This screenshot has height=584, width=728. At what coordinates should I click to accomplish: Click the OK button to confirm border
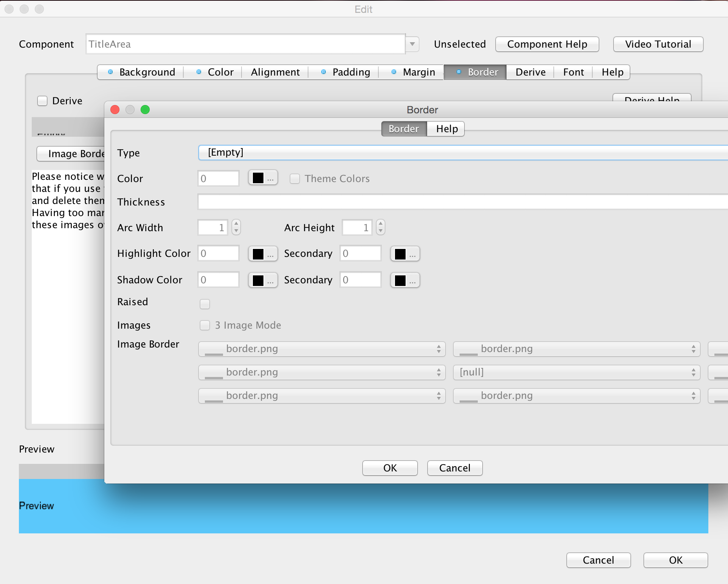[389, 468]
